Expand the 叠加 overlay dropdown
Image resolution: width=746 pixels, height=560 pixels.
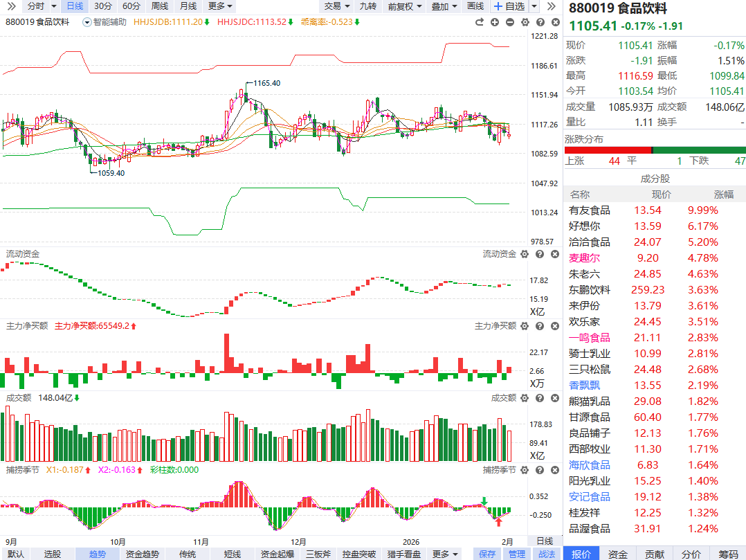[444, 6]
